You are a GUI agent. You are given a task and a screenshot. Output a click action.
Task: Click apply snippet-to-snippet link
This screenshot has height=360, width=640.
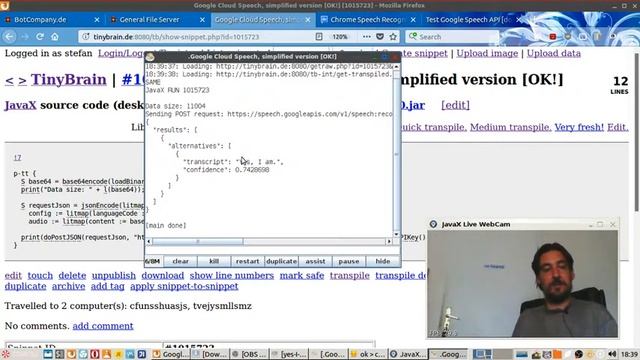[x=184, y=286]
